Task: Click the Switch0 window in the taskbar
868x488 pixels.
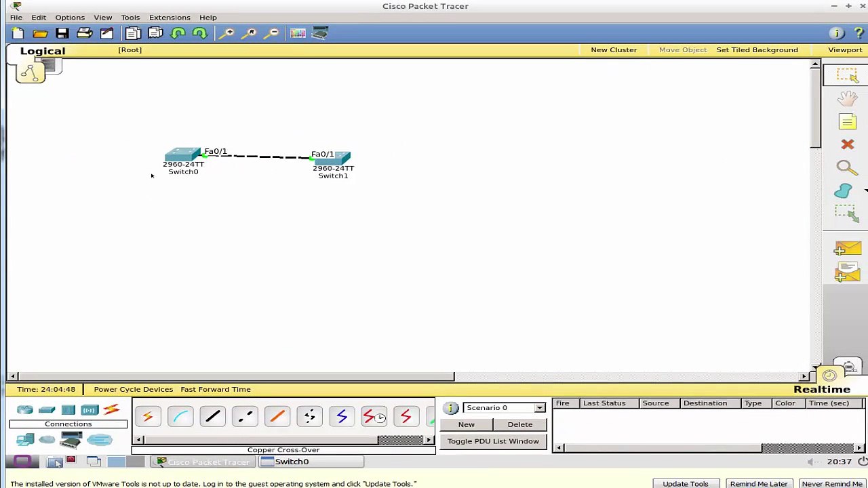Action: 313,462
